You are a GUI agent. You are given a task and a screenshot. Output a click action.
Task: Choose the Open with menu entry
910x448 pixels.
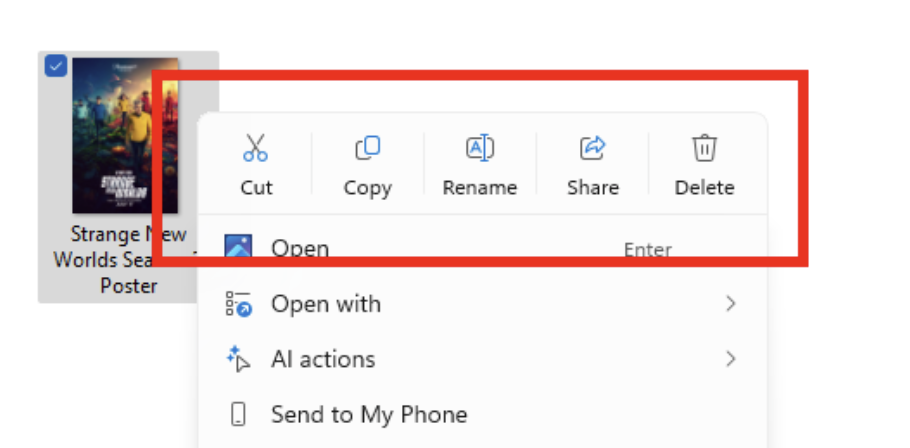point(326,304)
